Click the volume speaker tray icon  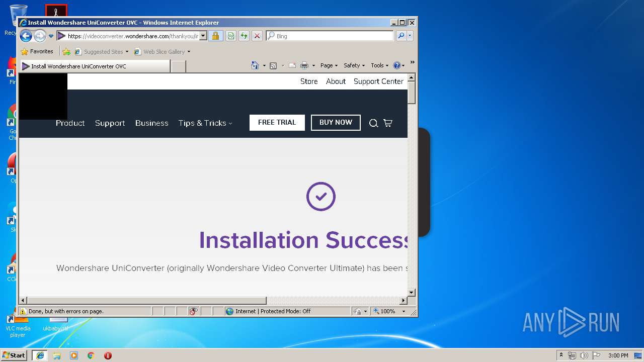click(x=584, y=355)
